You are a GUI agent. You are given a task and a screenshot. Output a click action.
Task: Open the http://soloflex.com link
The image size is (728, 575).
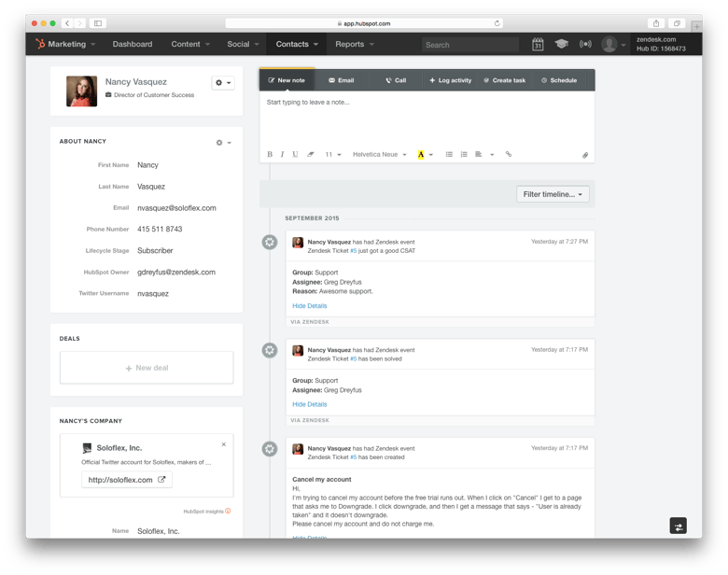point(127,480)
